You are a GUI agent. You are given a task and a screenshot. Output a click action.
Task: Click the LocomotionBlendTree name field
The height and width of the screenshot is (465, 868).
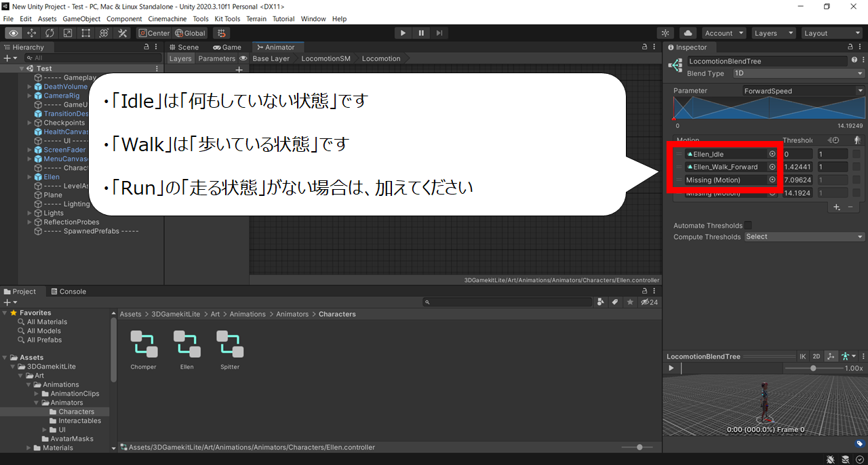coord(766,61)
